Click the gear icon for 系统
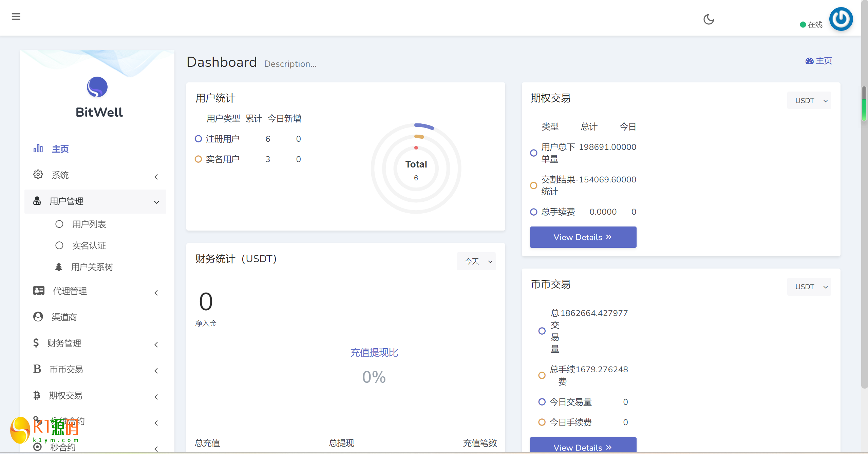The width and height of the screenshot is (868, 454). click(38, 175)
